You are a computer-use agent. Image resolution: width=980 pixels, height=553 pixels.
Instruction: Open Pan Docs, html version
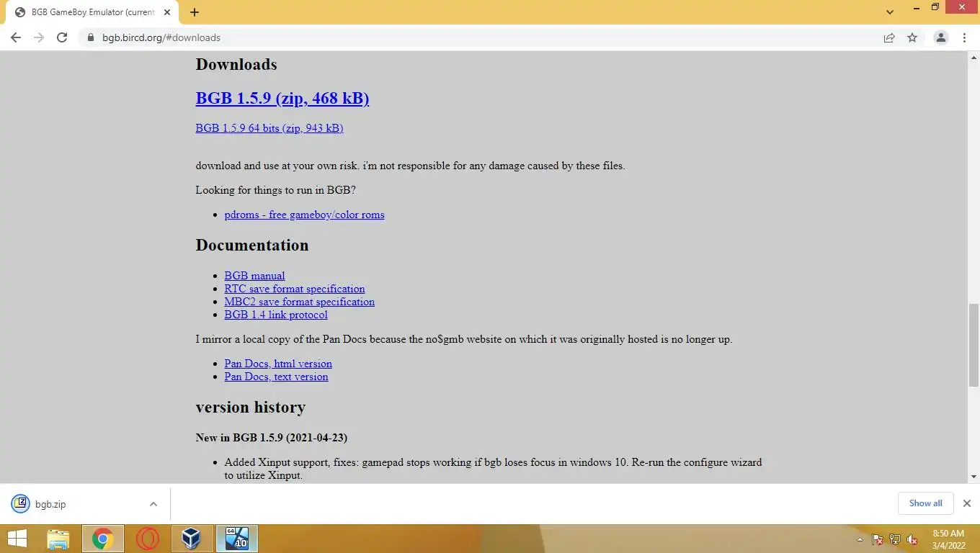[x=278, y=364]
